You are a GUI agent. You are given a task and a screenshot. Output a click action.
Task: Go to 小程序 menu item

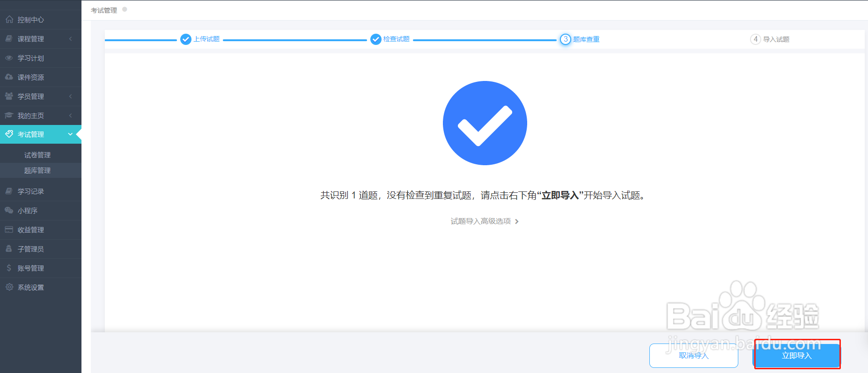41,211
